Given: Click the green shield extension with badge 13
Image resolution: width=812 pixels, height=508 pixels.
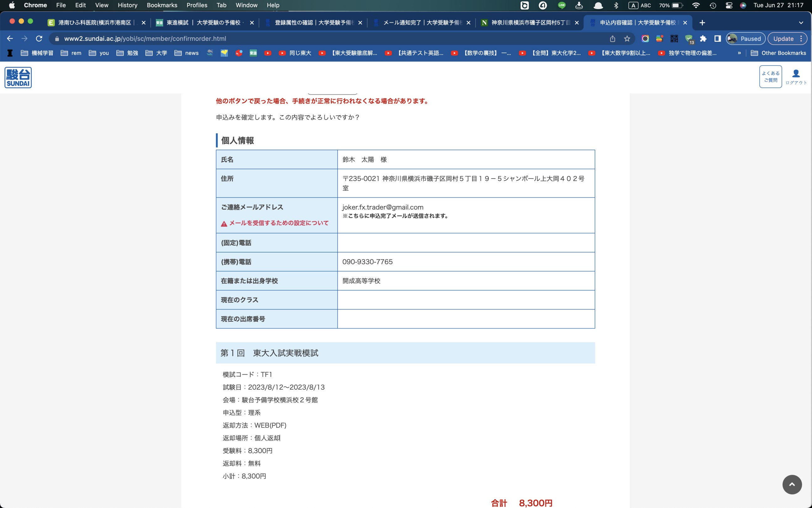Looking at the screenshot, I should tap(689, 39).
